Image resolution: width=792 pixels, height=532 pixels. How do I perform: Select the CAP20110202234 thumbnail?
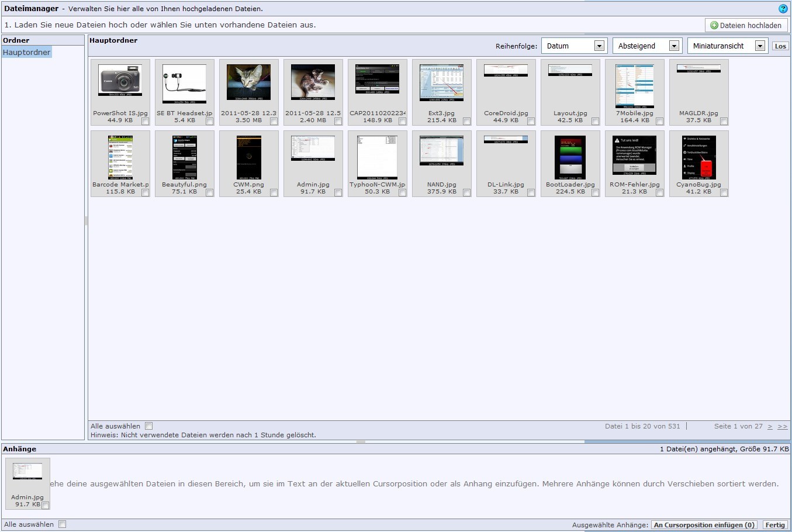(378, 80)
